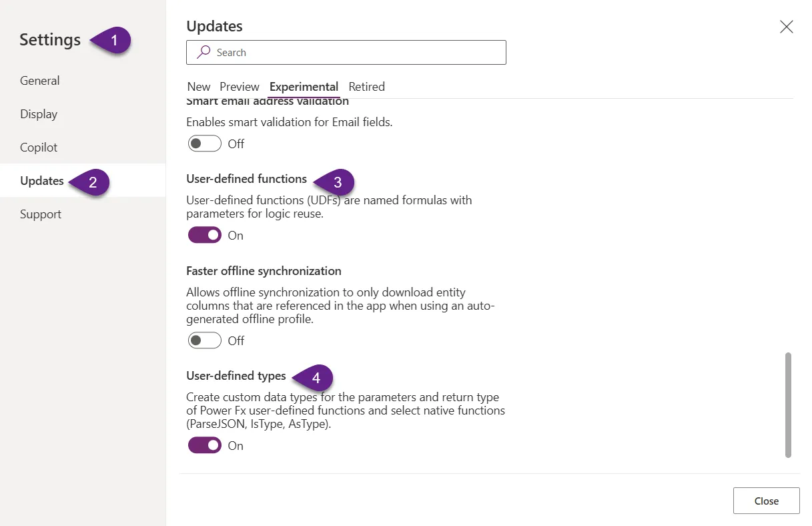Image resolution: width=812 pixels, height=526 pixels.
Task: Select the Experimental tab
Action: (304, 87)
